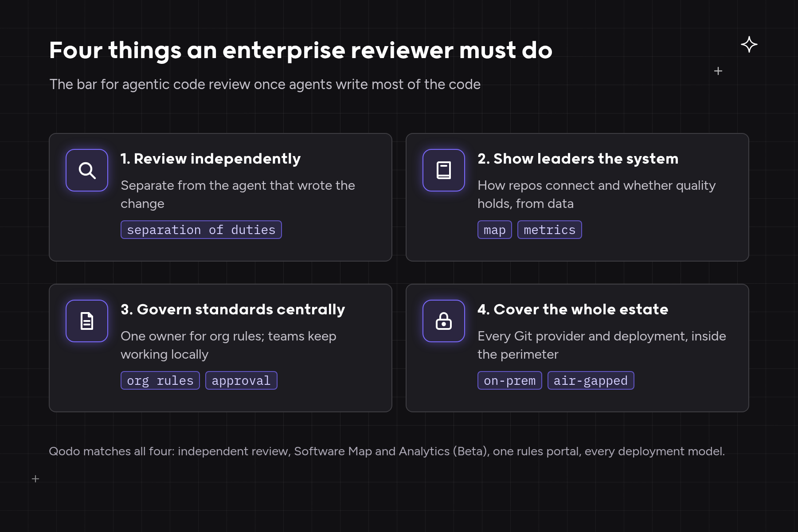Select the 'org rules' tag
This screenshot has width=798, height=532.
click(x=160, y=380)
